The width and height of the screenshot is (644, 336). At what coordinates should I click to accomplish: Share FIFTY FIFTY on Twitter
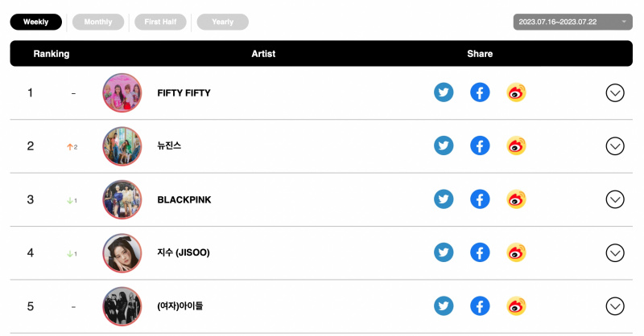pyautogui.click(x=444, y=92)
